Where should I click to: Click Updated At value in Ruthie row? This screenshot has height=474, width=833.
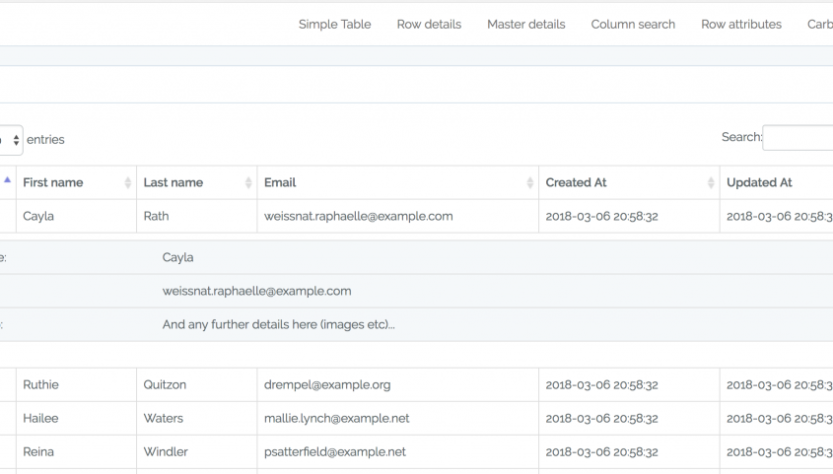point(779,385)
